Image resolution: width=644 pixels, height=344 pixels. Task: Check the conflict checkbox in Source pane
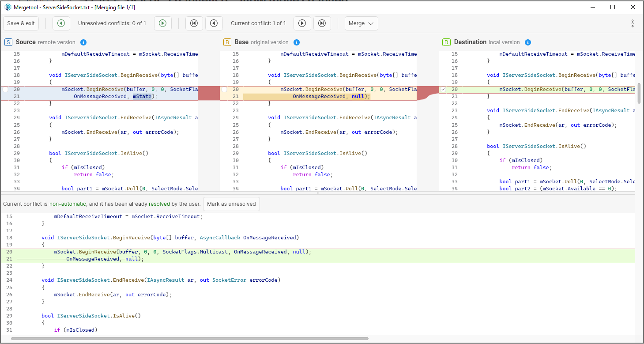(x=4, y=89)
